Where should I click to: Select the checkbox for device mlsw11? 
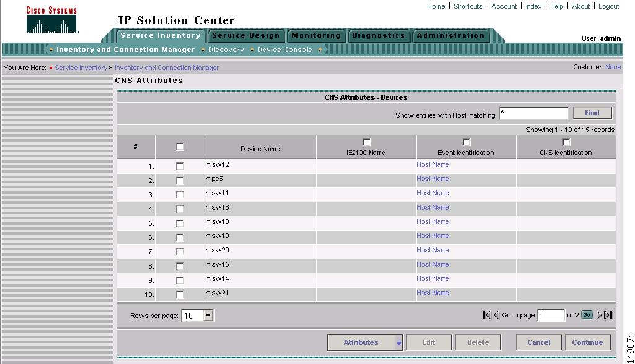(180, 195)
